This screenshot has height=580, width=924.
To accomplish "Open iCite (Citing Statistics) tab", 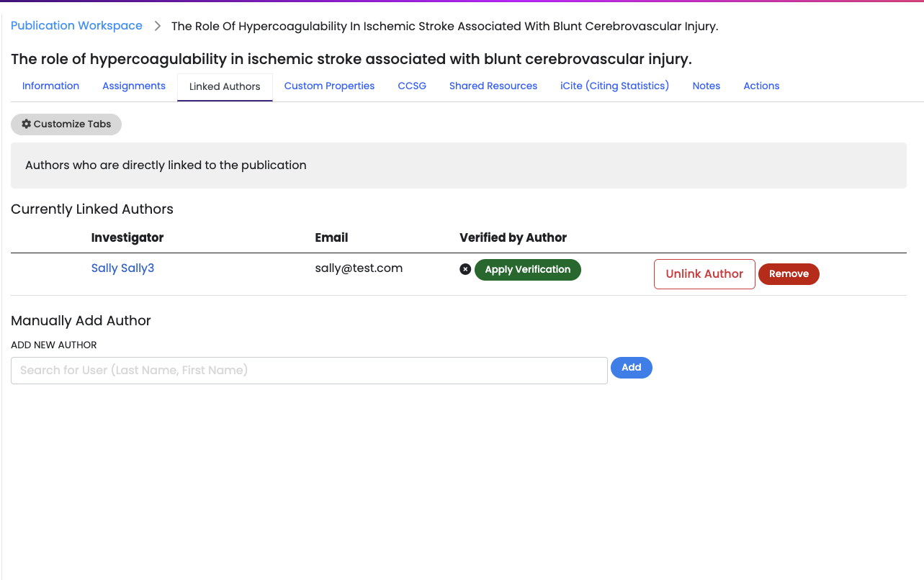I will [x=614, y=86].
